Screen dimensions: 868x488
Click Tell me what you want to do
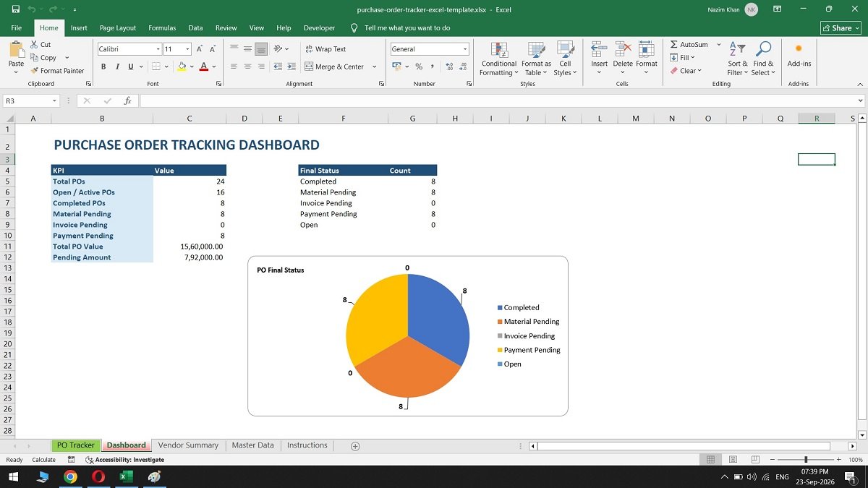click(400, 28)
